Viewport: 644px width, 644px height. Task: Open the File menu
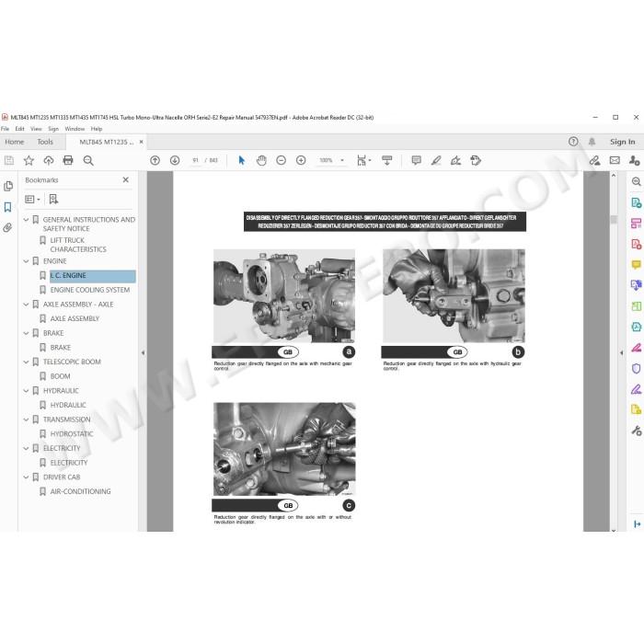point(5,129)
